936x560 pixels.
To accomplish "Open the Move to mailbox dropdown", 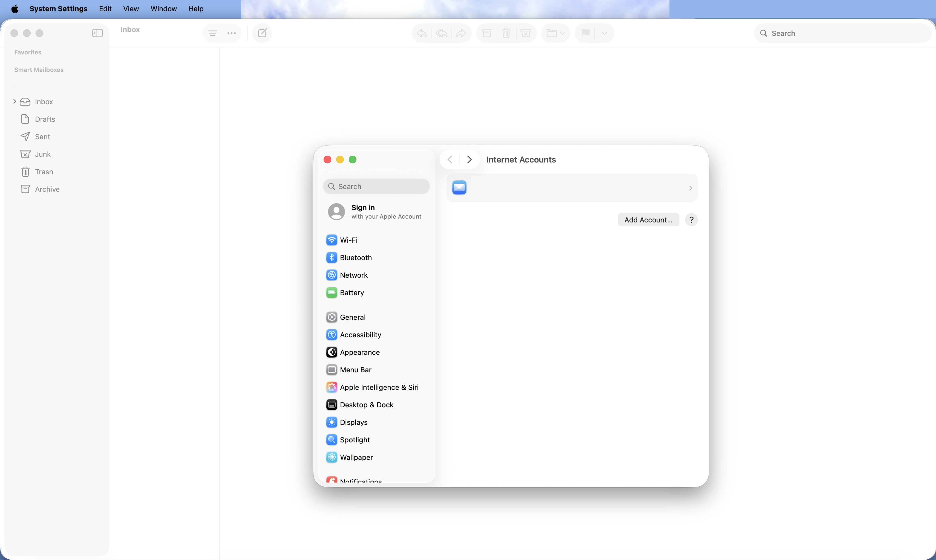I will click(555, 33).
